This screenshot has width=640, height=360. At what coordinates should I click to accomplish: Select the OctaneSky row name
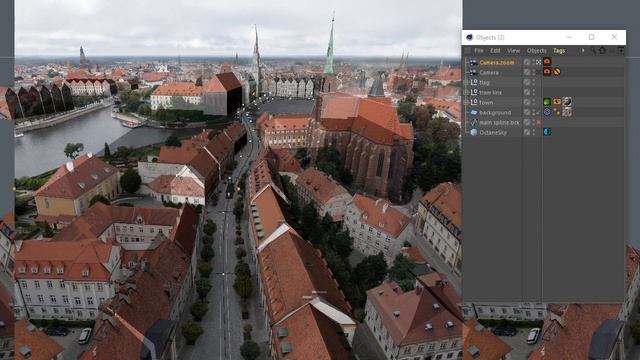tap(493, 133)
